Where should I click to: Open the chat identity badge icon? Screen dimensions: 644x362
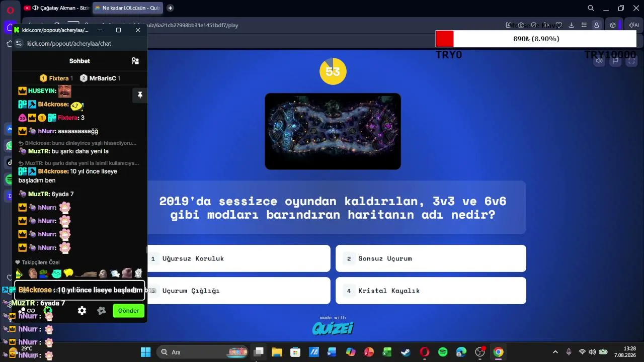101,311
